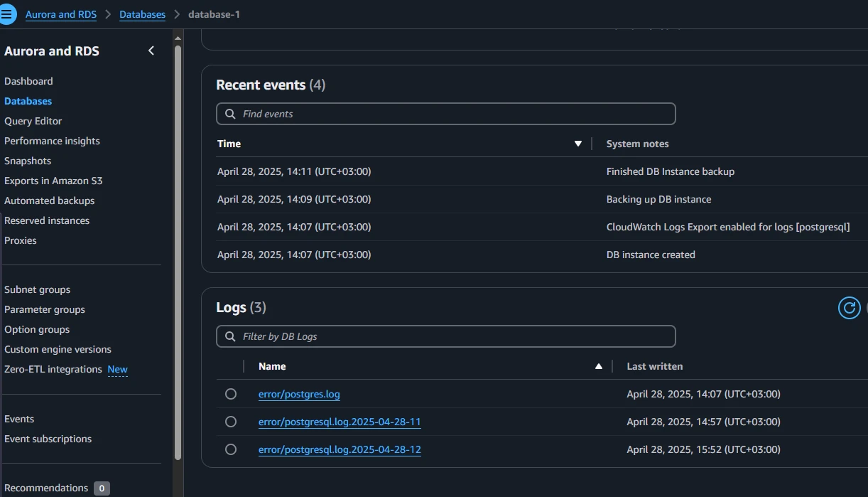Click the Find events search field
868x497 pixels.
pos(455,114)
